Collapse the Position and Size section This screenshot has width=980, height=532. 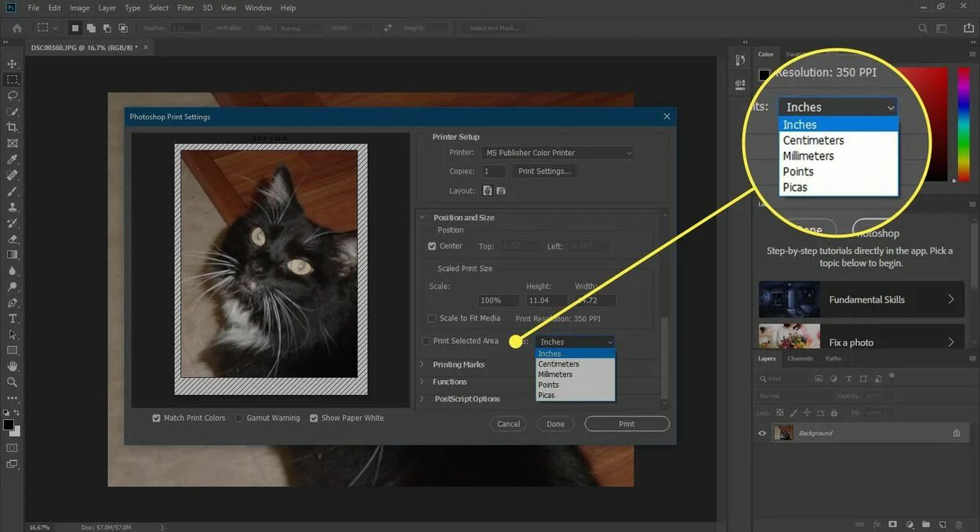point(422,218)
